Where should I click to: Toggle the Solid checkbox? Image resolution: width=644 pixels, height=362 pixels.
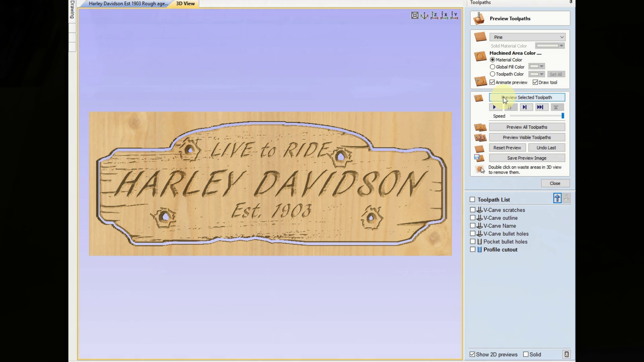(526, 354)
